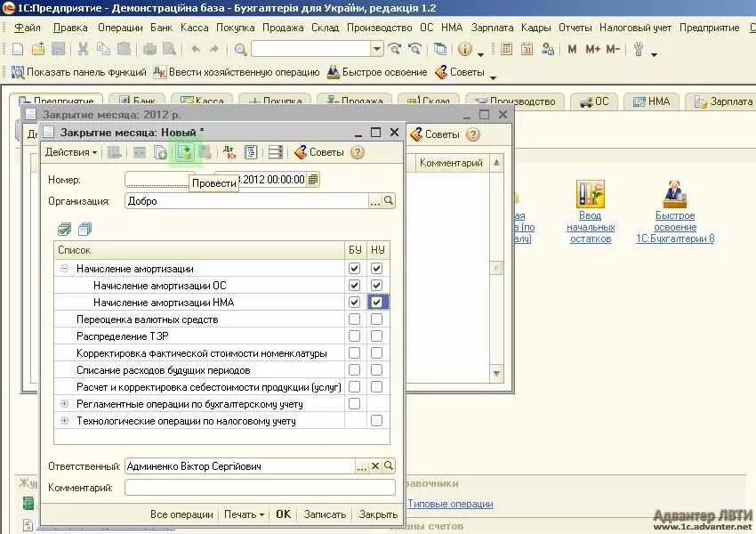This screenshot has width=756, height=534.
Task: Open Ответственный selection ellipsis button
Action: pyautogui.click(x=362, y=465)
